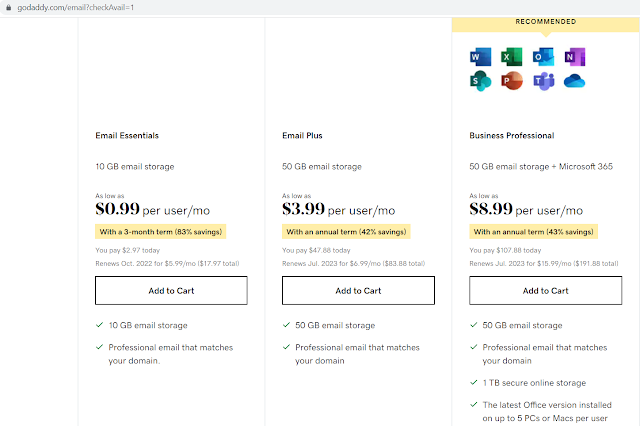Click the Outlook icon
Viewport: 640px width, 426px height.
point(543,56)
